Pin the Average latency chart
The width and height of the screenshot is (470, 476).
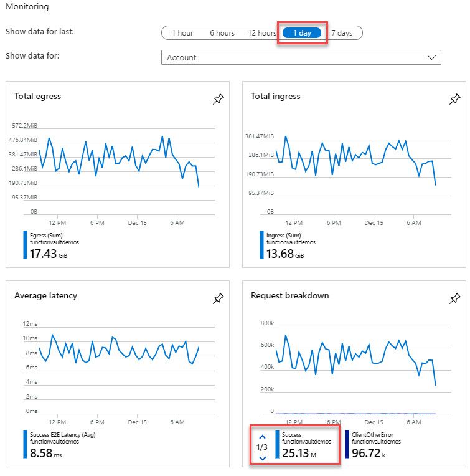click(218, 299)
